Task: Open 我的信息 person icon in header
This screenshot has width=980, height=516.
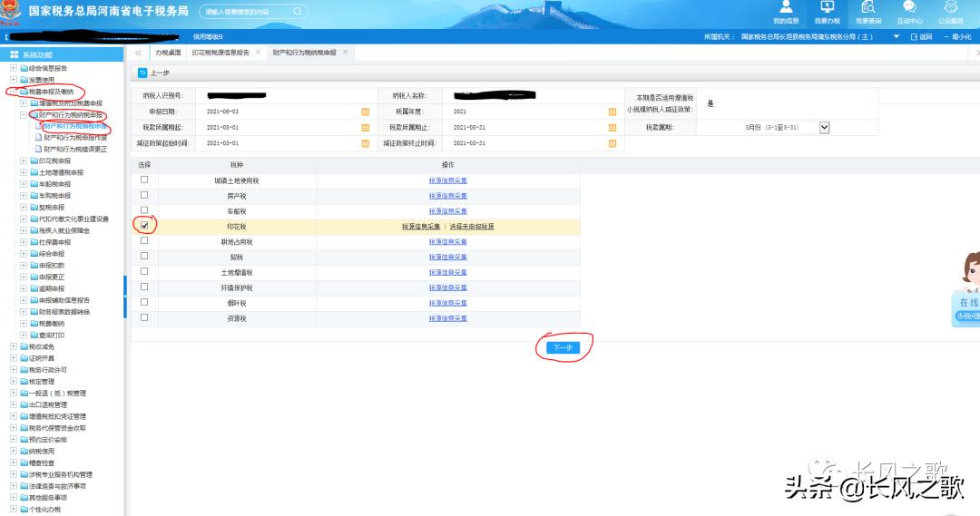Action: (786, 7)
